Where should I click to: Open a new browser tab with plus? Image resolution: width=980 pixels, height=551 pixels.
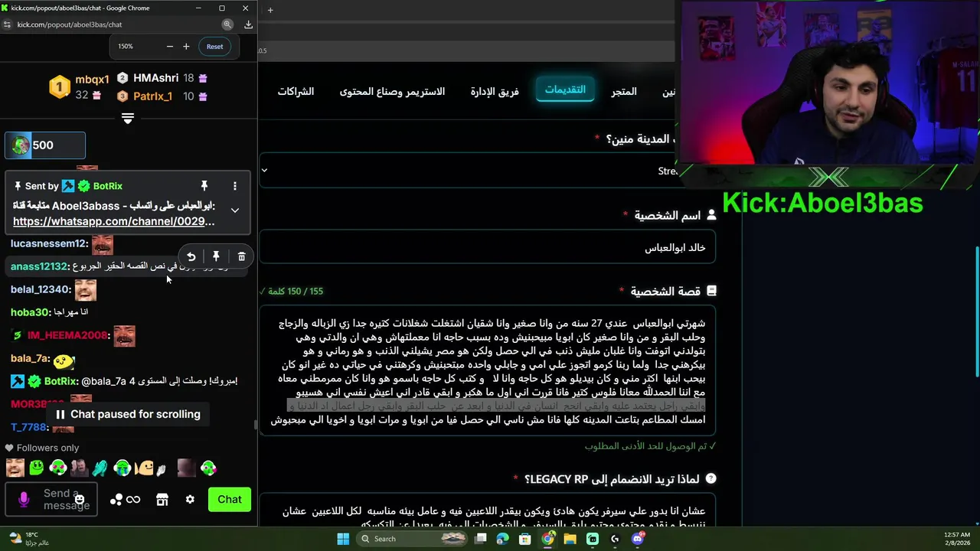270,10
